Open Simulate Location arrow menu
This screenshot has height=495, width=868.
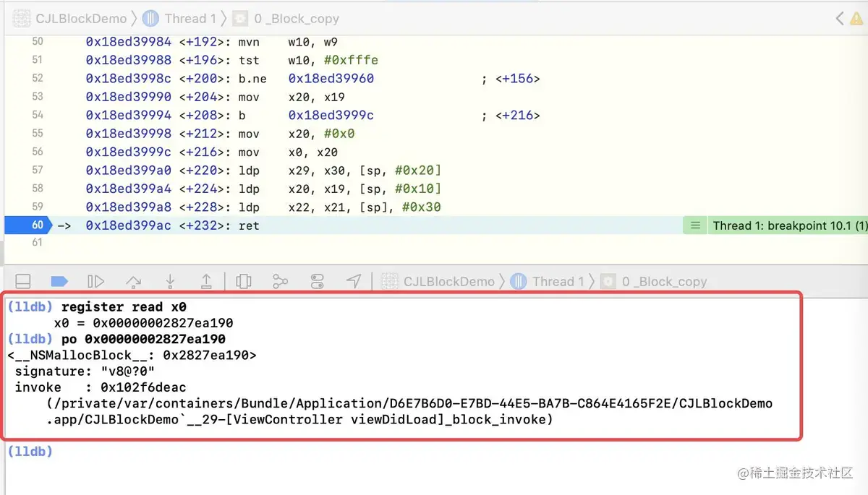(x=353, y=281)
